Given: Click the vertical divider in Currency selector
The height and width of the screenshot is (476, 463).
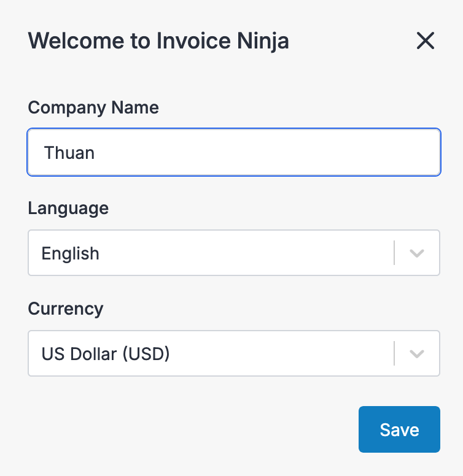Looking at the screenshot, I should (394, 354).
